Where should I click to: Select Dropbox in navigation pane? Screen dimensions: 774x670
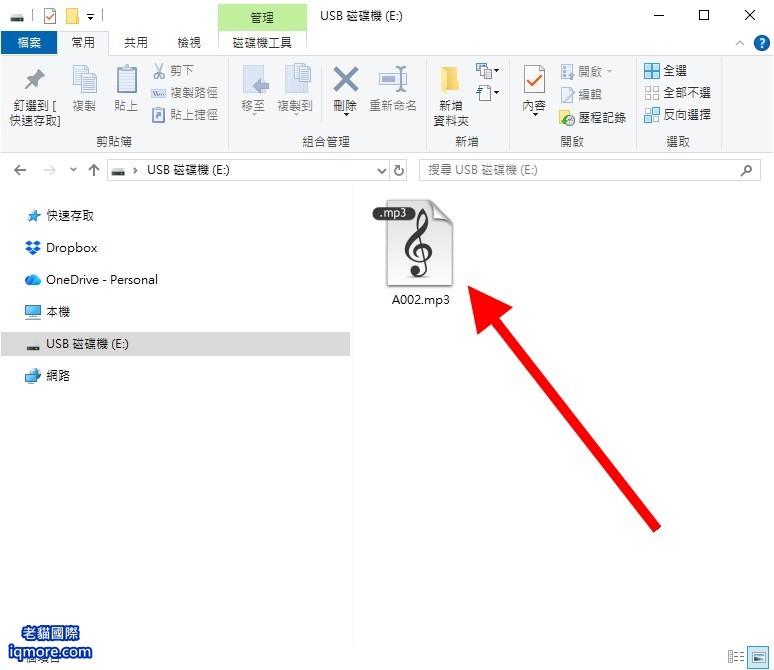(61, 248)
